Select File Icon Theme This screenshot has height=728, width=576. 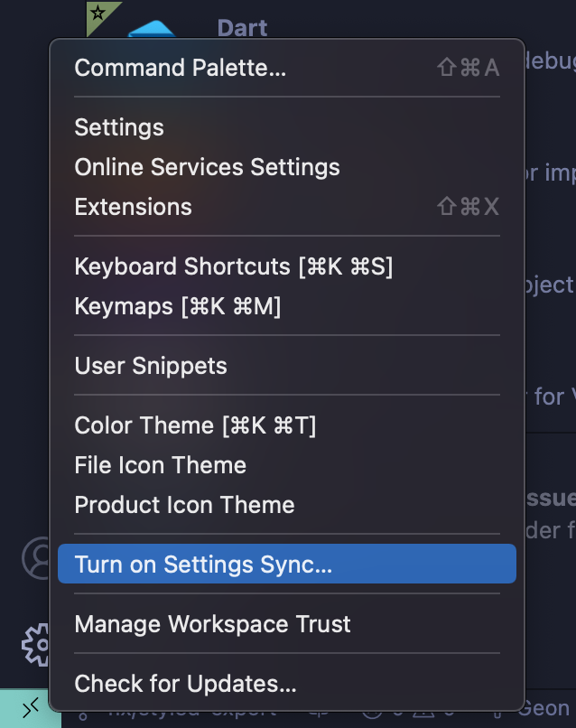287,465
